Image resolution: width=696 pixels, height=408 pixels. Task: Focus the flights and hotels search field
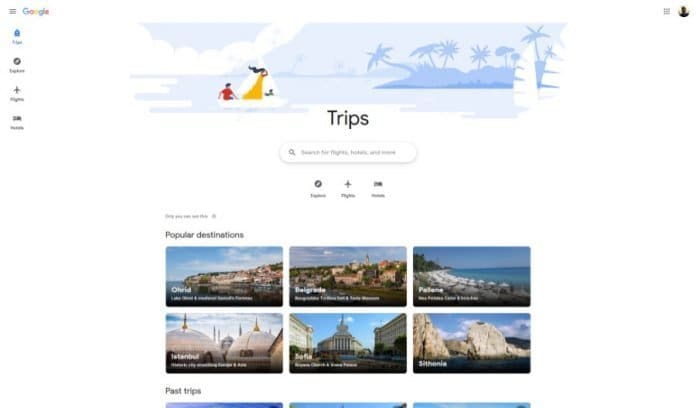pos(348,152)
